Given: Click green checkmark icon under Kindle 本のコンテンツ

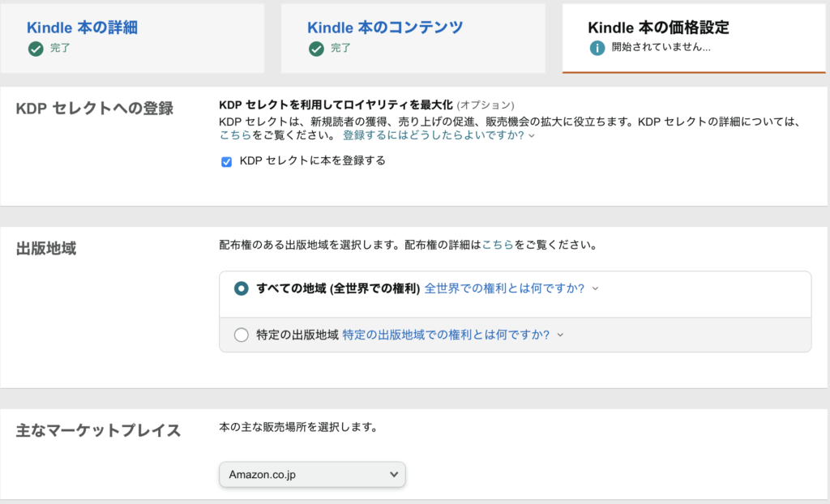Looking at the screenshot, I should [316, 49].
